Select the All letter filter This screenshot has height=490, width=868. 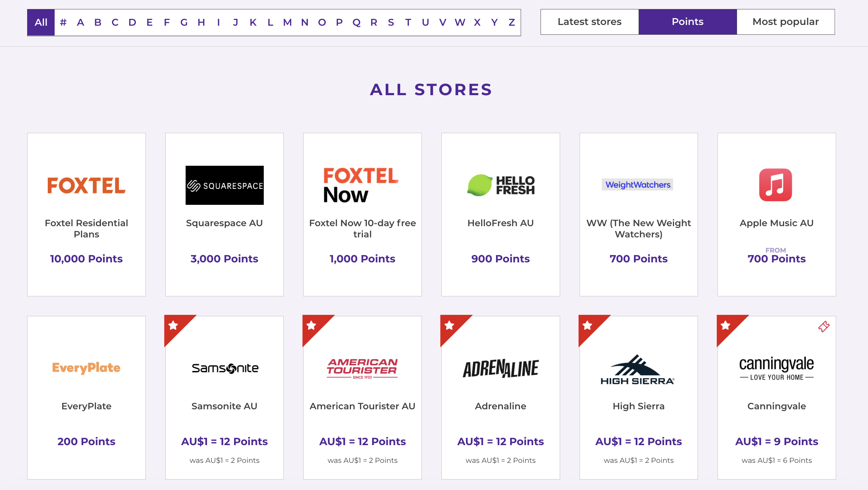(x=41, y=22)
